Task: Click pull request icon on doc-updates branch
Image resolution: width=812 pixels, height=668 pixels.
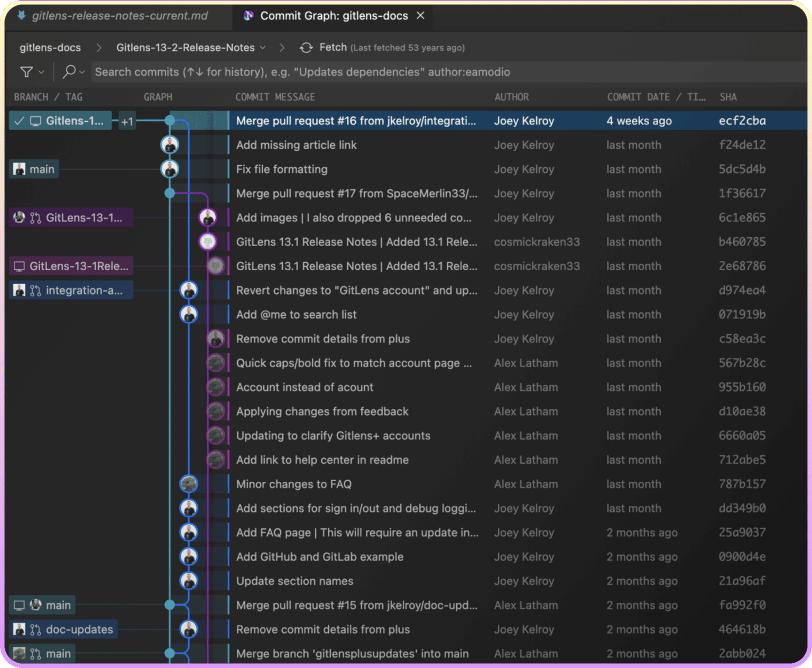Action: [x=35, y=629]
